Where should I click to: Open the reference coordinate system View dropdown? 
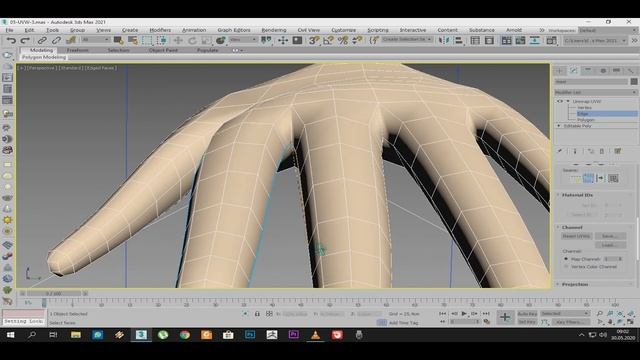point(243,40)
